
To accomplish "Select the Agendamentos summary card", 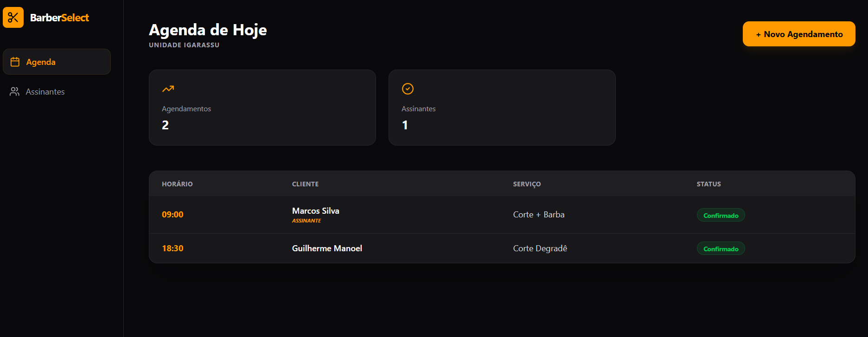I will (262, 108).
